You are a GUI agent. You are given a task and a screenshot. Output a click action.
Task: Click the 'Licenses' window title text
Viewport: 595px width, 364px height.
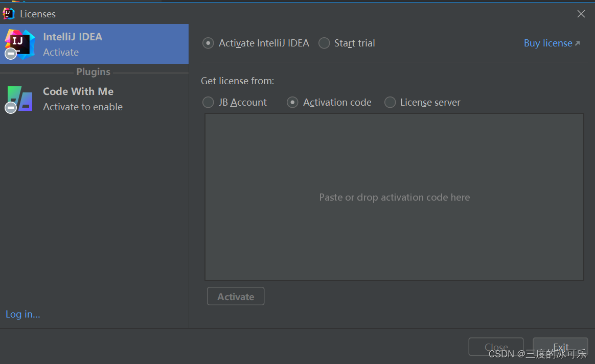(38, 14)
